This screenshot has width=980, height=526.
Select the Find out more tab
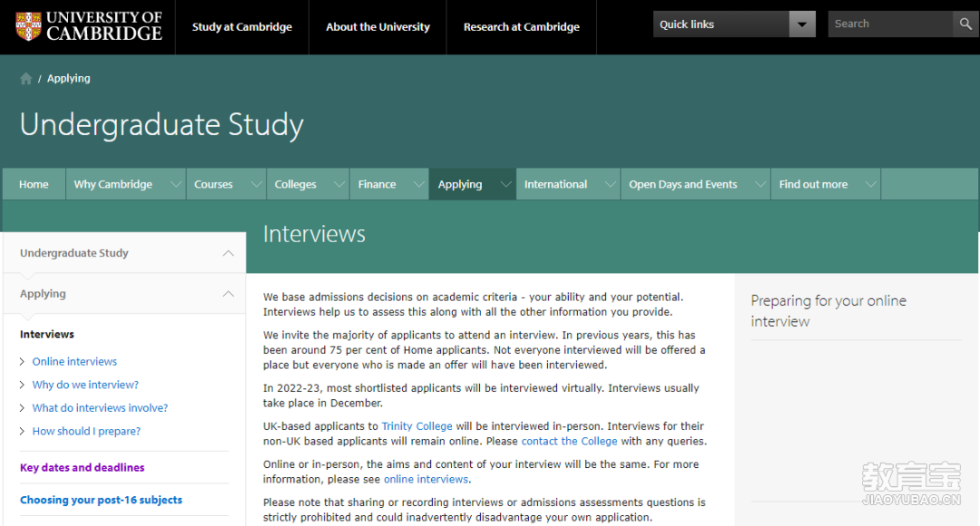point(813,184)
